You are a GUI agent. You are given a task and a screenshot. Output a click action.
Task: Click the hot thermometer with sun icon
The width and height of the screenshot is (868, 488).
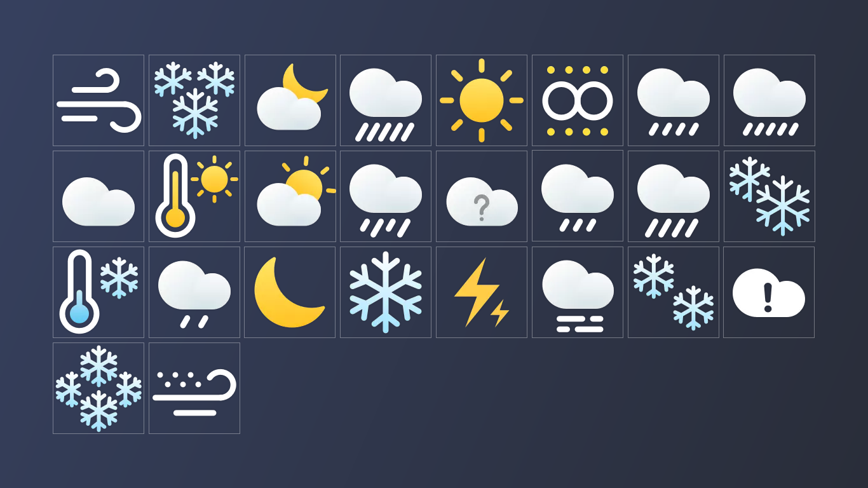(194, 196)
